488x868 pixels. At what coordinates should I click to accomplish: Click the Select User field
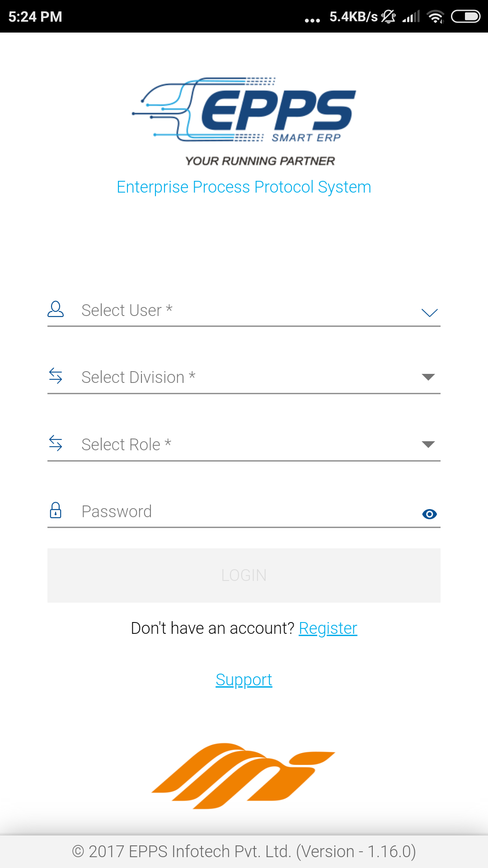coord(244,311)
